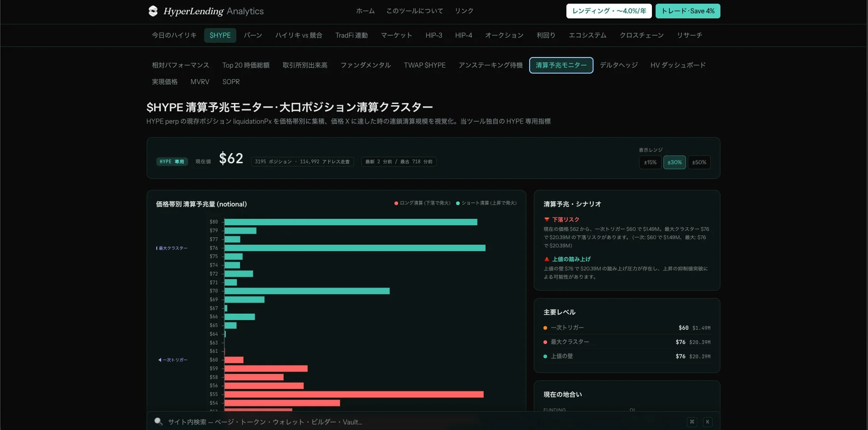Click the K shortcut key badge
Image resolution: width=868 pixels, height=430 pixels.
pos(708,422)
